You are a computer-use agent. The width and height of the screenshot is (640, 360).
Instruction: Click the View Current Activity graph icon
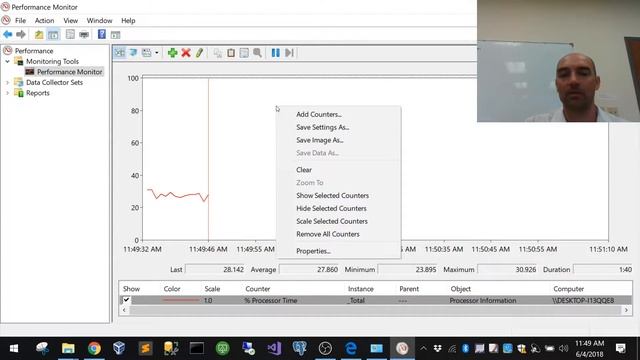click(120, 53)
